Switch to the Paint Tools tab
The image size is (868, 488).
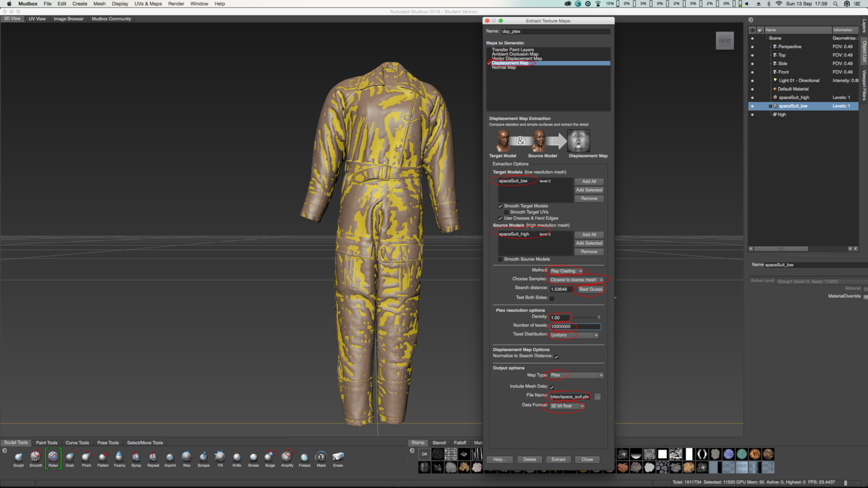46,443
